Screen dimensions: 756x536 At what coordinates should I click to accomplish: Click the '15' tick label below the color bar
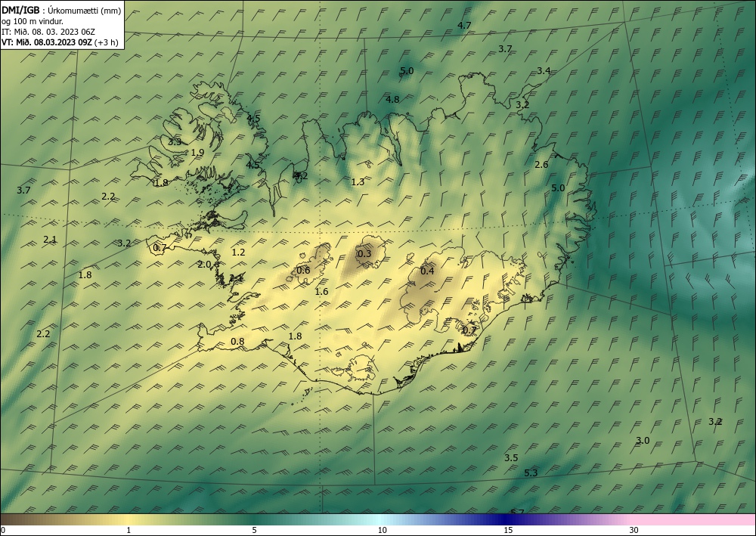coord(508,530)
